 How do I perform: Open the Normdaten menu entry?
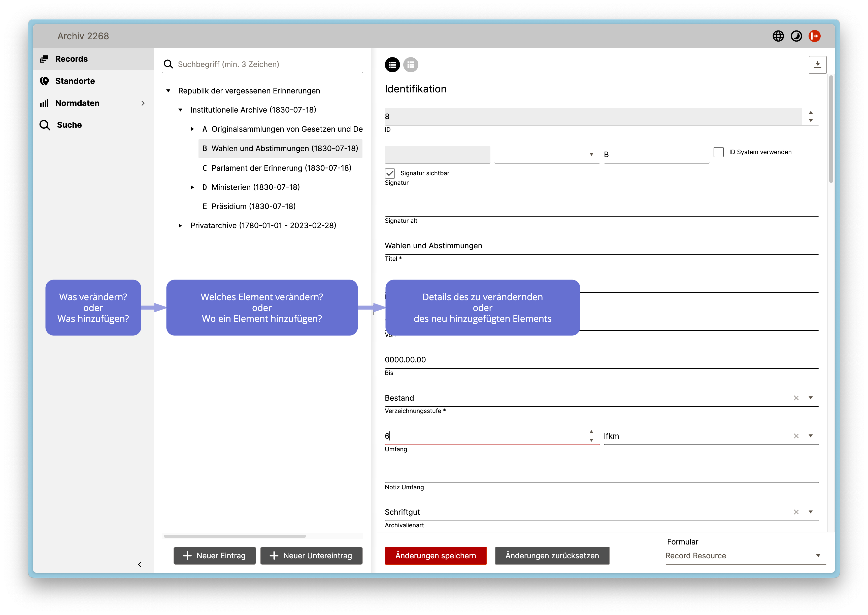[x=77, y=103]
